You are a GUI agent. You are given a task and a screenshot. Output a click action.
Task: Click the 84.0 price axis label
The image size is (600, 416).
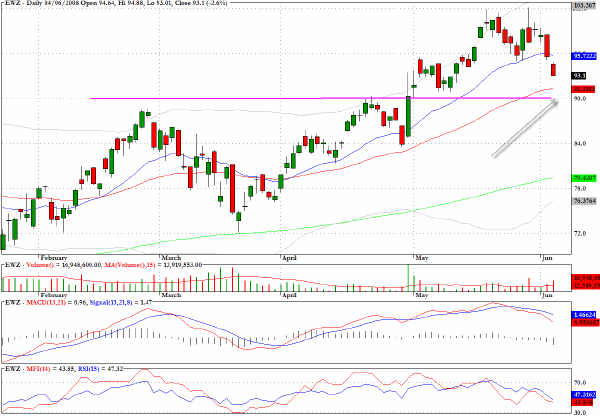pyautogui.click(x=579, y=144)
